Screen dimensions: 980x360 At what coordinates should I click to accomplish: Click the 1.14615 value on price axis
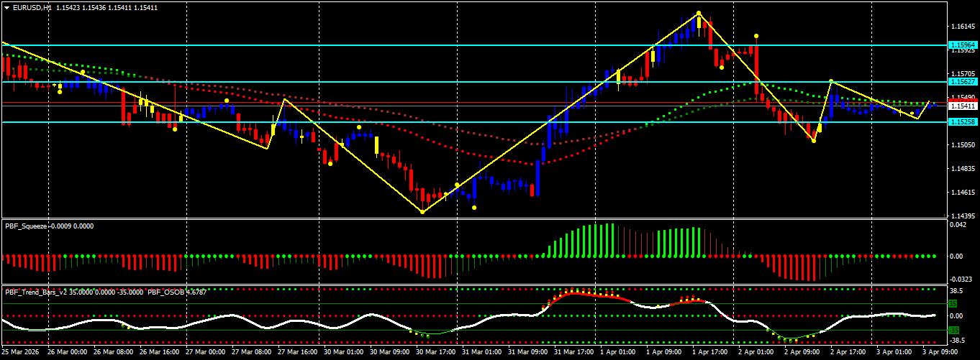point(963,193)
